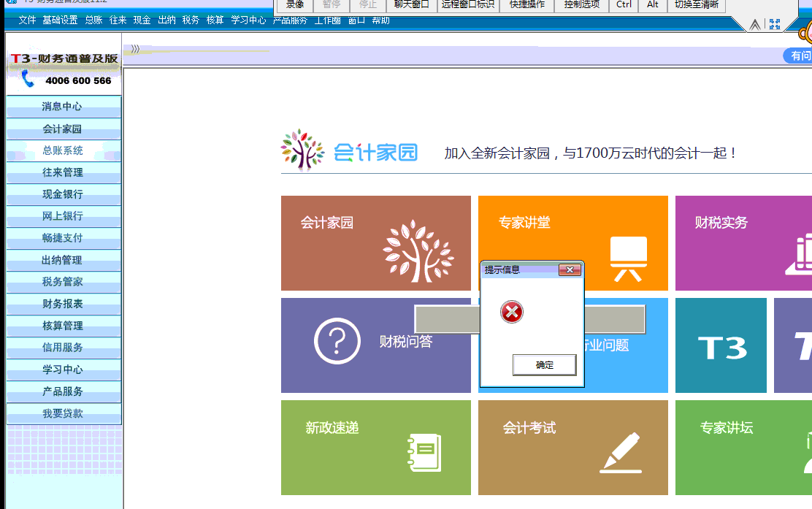Select 学习中心 in the sidebar
Screen dimensions: 812x509
pyautogui.click(x=64, y=370)
